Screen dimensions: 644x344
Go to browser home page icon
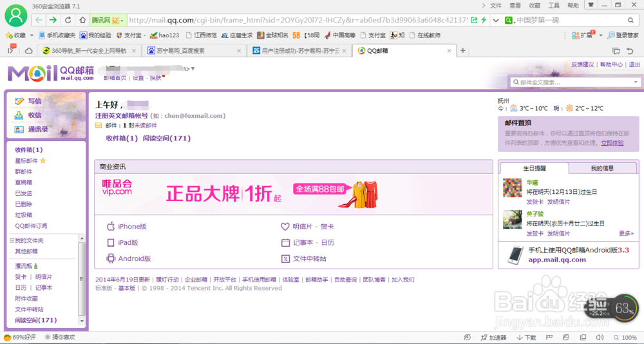(x=82, y=20)
